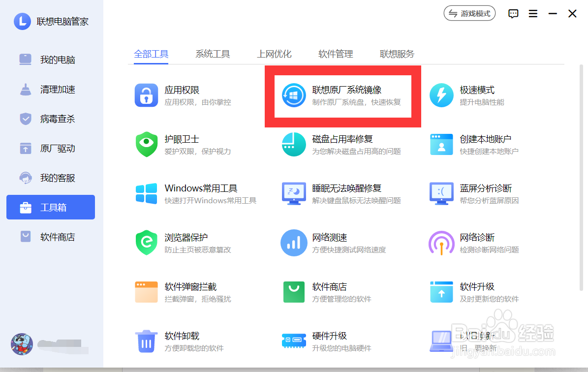Screen dimensions: 588x372
Task: Open 护眼卫士 green eye shield icon
Action: [x=146, y=144]
